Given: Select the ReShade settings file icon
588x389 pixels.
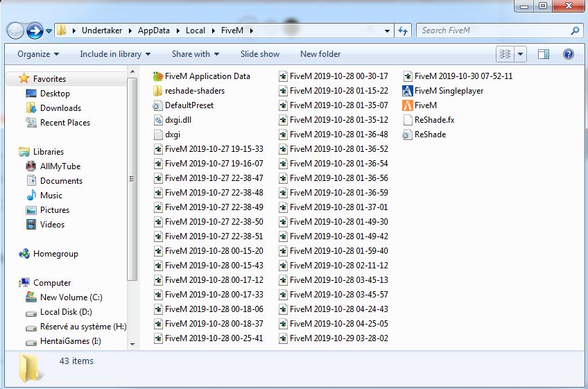Looking at the screenshot, I should click(x=407, y=135).
